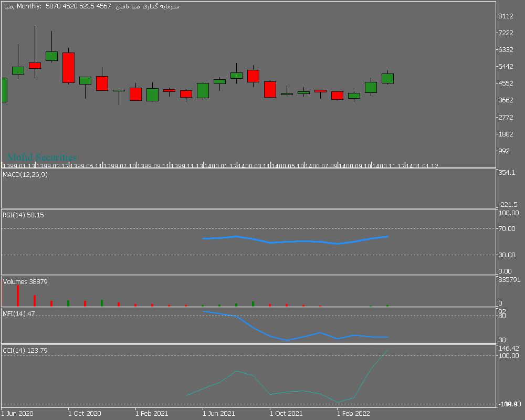Click the RSI(14) 58.15 indicator label
This screenshot has height=420, width=525.
23,215
